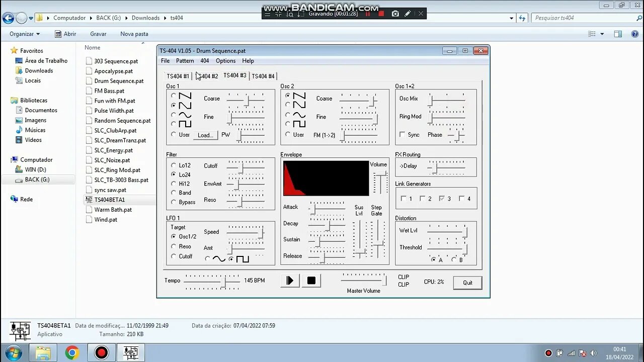Viewport: 644px width, 362px height.
Task: Adjust filter Cutoff slider
Action: (246, 167)
